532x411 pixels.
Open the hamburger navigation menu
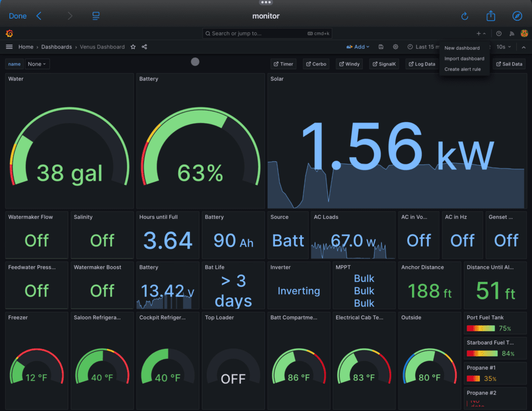9,47
